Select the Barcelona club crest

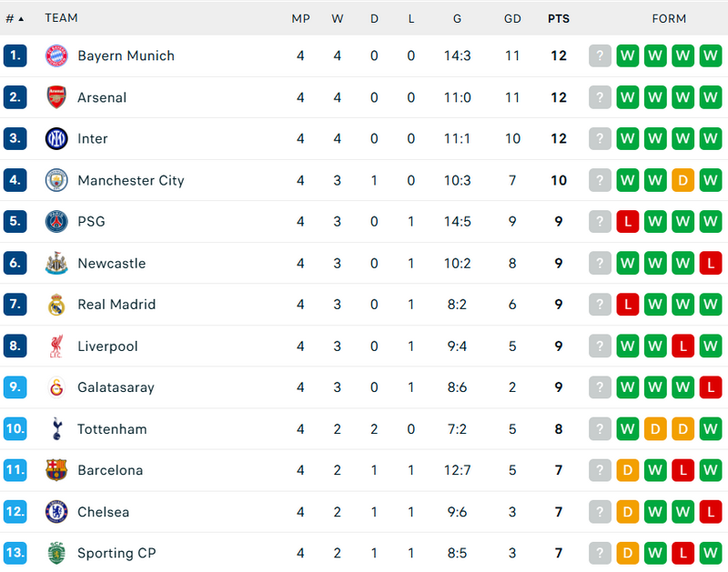[56, 470]
